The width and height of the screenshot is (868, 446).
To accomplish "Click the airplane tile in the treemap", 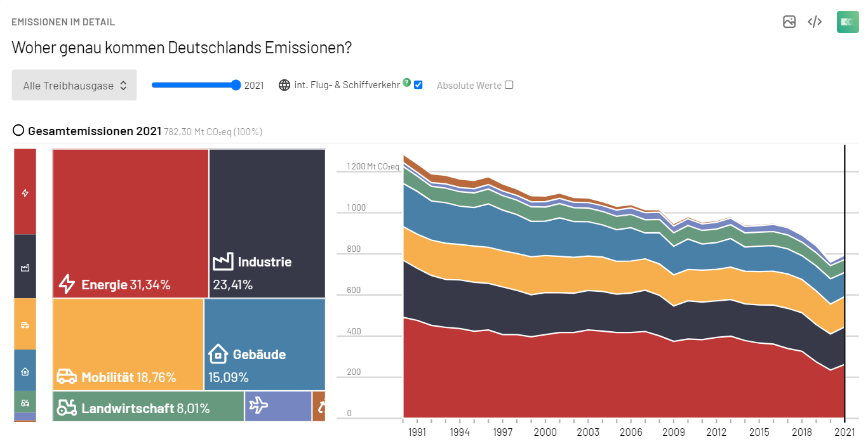I will coord(277,406).
